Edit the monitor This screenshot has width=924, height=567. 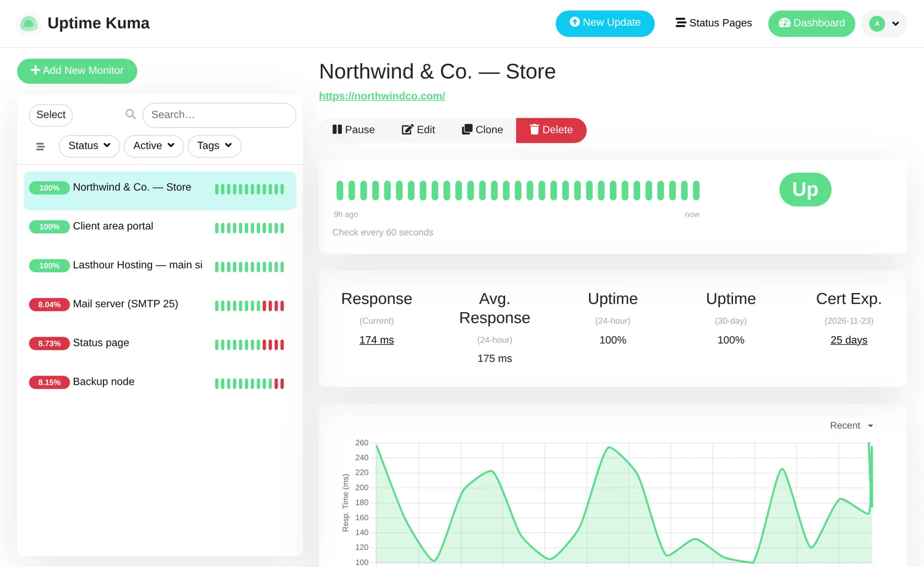(x=418, y=130)
